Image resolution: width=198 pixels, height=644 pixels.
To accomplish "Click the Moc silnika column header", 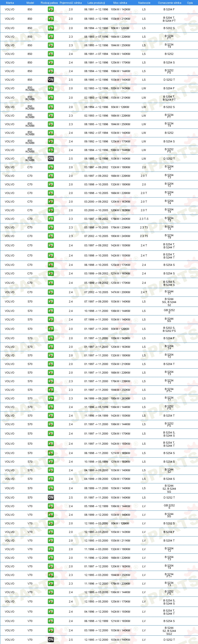I will coord(120,3).
